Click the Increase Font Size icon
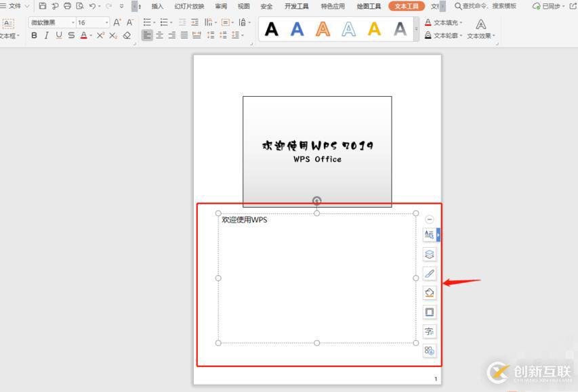Viewport: 578px width, 392px height. tap(117, 22)
